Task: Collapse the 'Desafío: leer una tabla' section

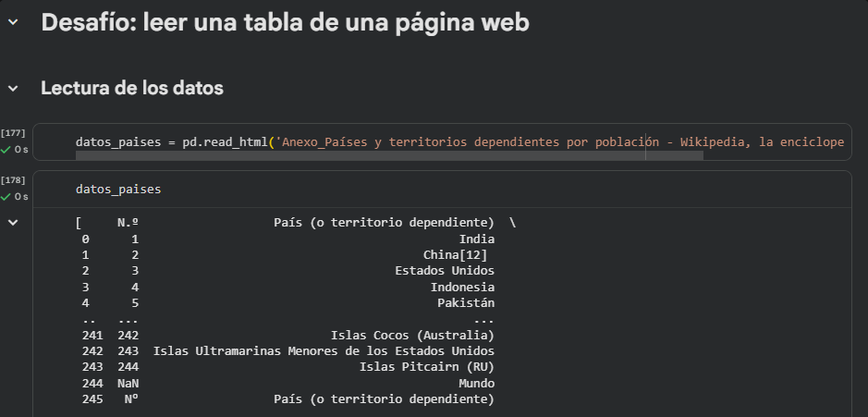Action: [x=13, y=22]
